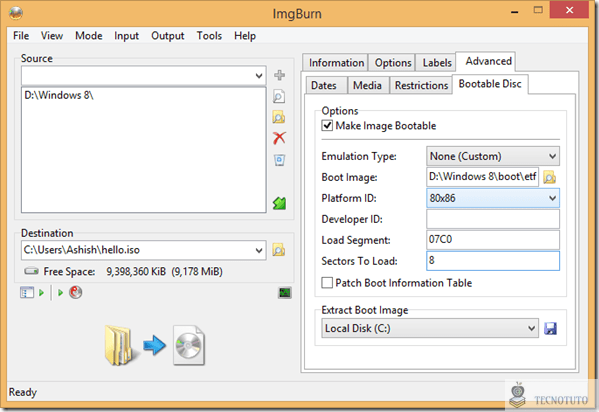Switch to the Restrictions sub-tab
Image resolution: width=599 pixels, height=412 pixels.
[421, 85]
